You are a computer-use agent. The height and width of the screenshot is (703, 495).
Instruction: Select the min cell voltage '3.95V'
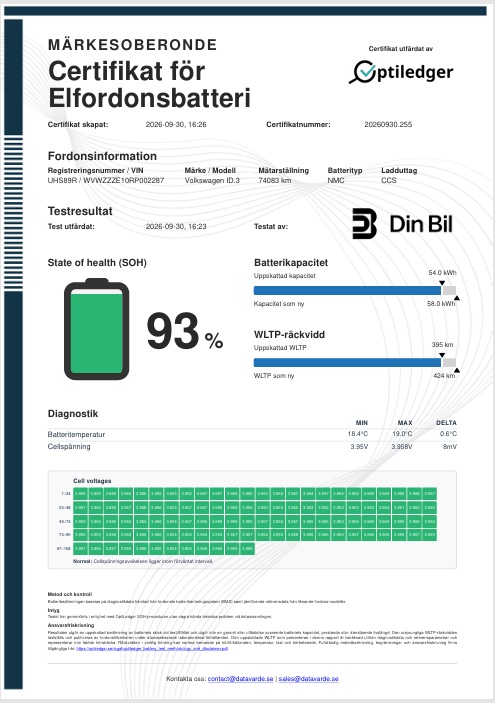click(x=359, y=447)
